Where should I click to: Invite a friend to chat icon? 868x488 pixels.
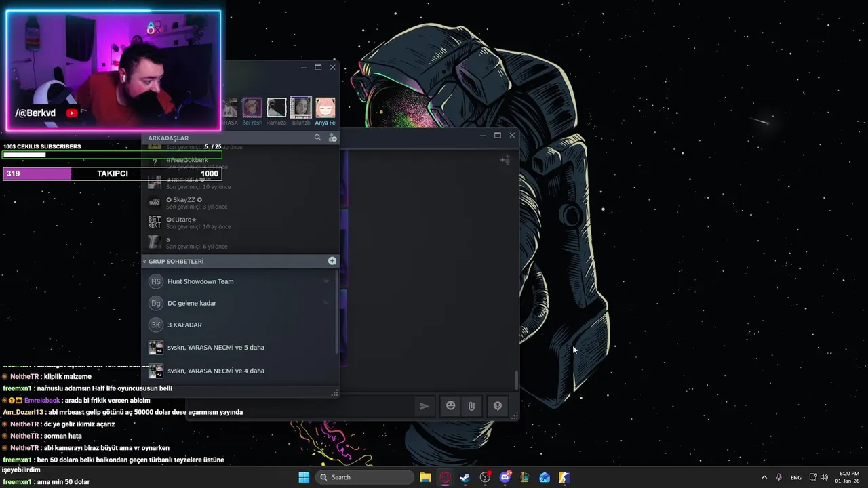pyautogui.click(x=505, y=160)
